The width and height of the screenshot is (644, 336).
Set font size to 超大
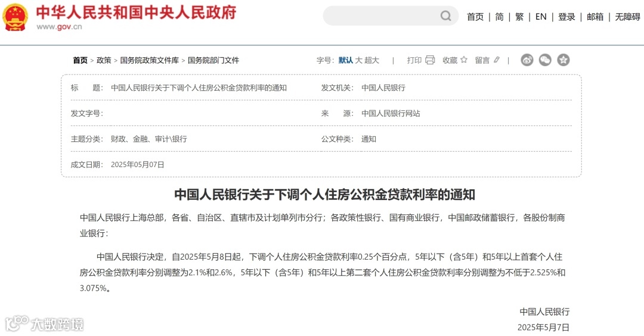point(371,60)
